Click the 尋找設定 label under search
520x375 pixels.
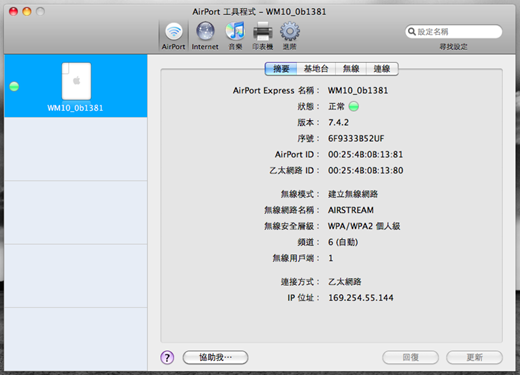point(453,47)
